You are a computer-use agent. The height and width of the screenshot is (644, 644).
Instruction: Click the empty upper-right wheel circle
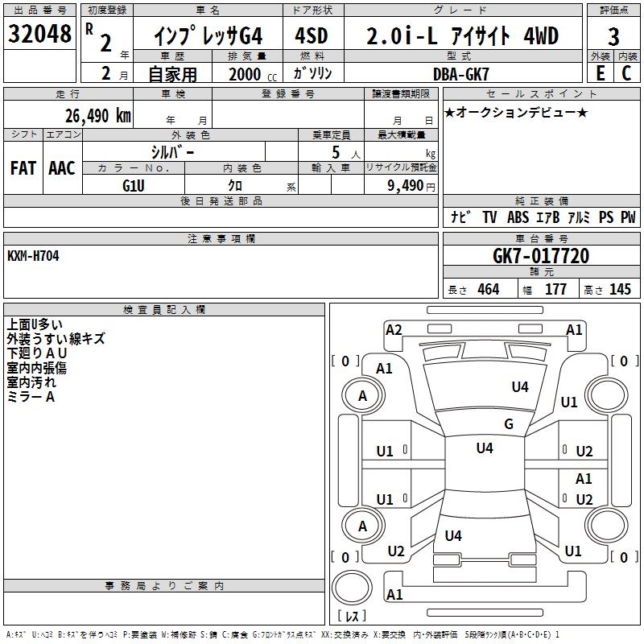(605, 395)
